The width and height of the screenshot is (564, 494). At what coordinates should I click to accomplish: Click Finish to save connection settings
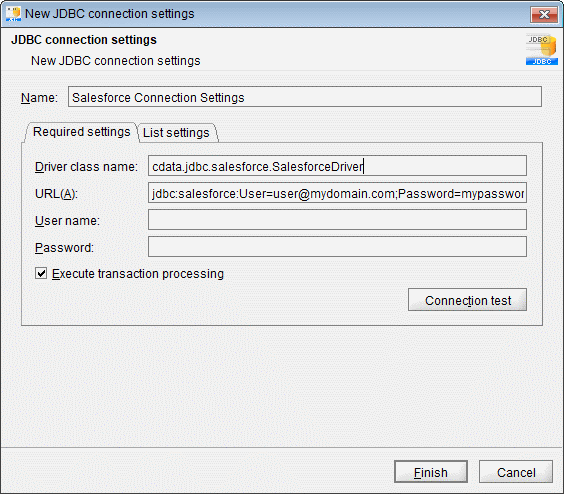click(431, 472)
